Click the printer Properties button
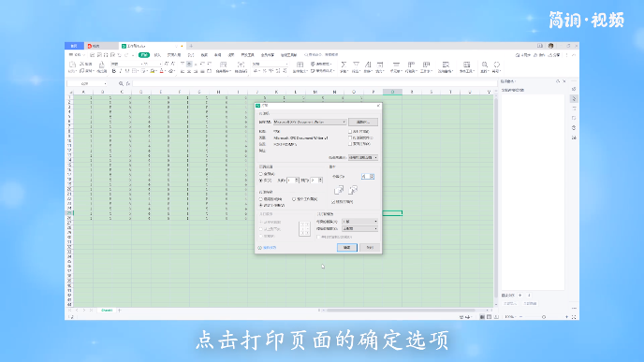This screenshot has height=362, width=644. [x=363, y=122]
